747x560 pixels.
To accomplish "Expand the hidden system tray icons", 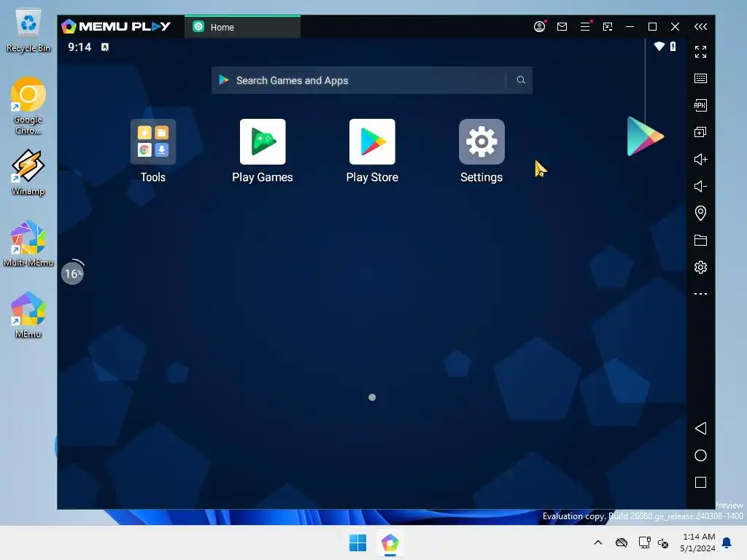I will [598, 542].
